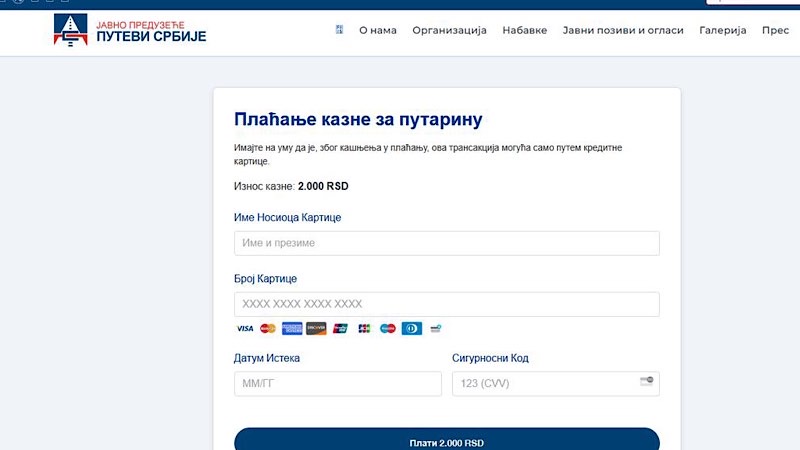Click the Плаћање казне за путарину heading
800x450 pixels.
click(358, 119)
